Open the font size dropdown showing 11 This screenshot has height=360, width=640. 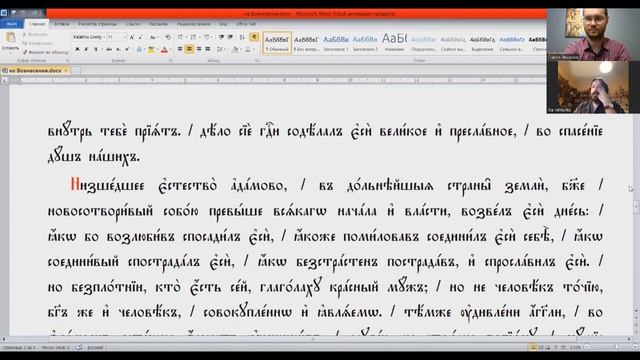[125, 37]
